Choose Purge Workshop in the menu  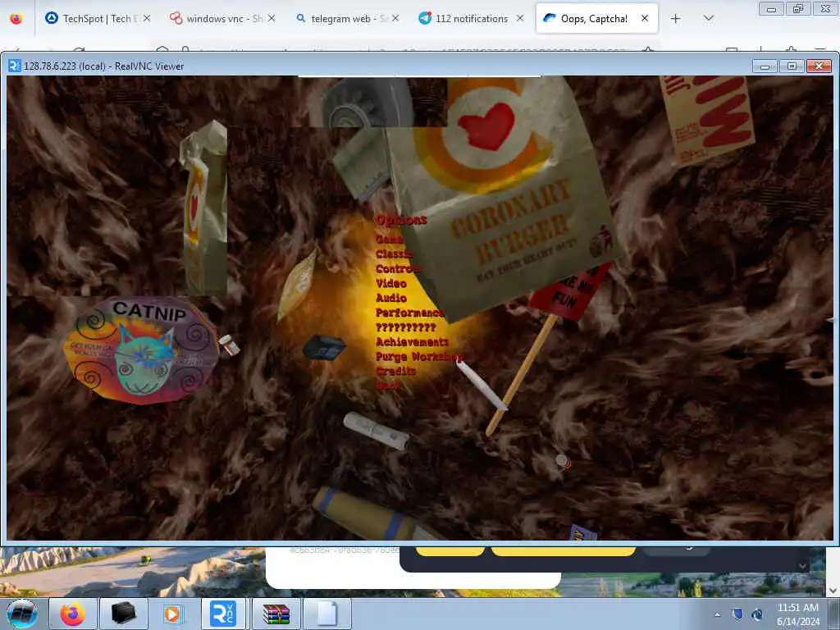point(419,356)
